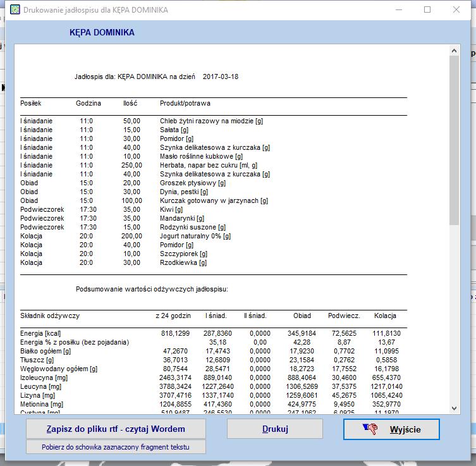Click the Kiwi [g] entry
This screenshot has height=466, width=476.
pos(171,209)
